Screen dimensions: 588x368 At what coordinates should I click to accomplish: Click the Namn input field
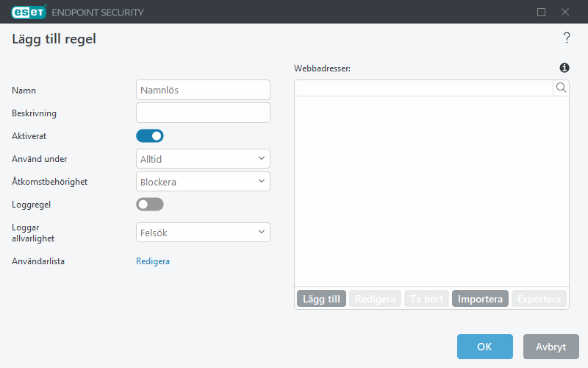pyautogui.click(x=203, y=90)
